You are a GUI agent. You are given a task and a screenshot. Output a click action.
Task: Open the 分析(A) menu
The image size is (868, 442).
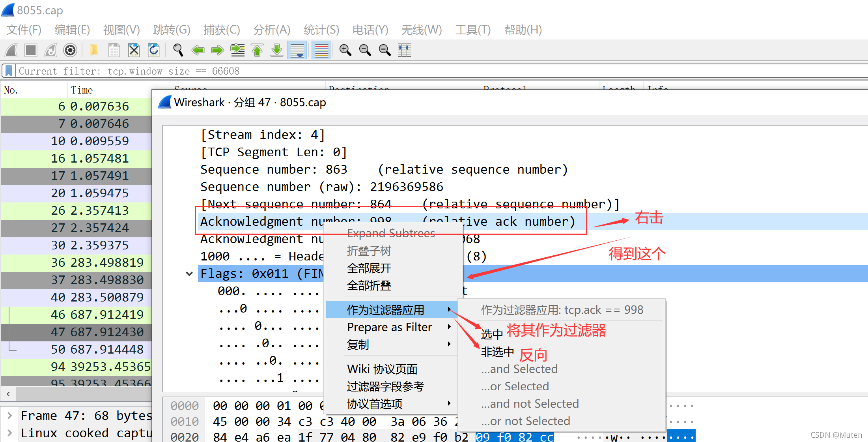(272, 30)
